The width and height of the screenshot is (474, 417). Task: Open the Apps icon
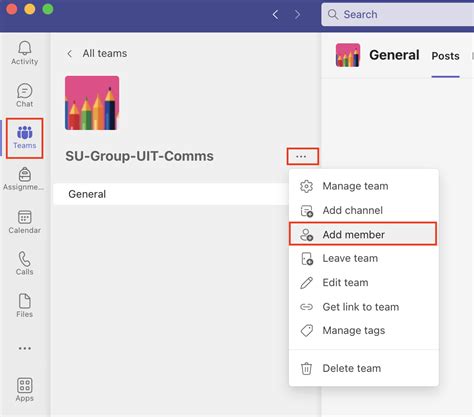click(x=24, y=389)
